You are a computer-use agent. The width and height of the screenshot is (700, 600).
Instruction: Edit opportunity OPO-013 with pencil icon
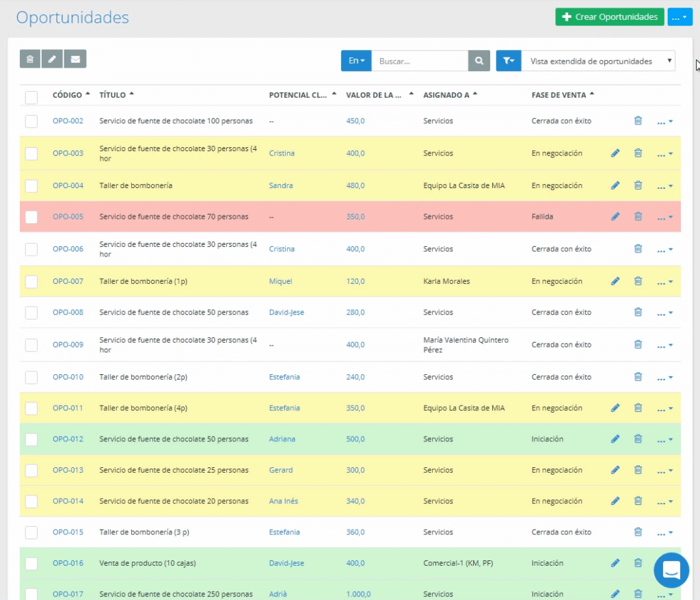pyautogui.click(x=615, y=470)
